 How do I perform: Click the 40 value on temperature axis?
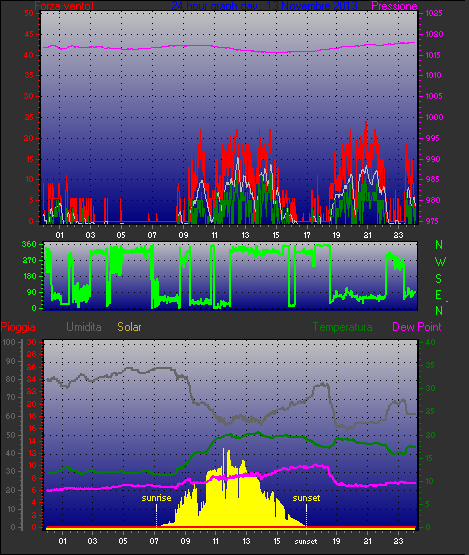tap(430, 342)
